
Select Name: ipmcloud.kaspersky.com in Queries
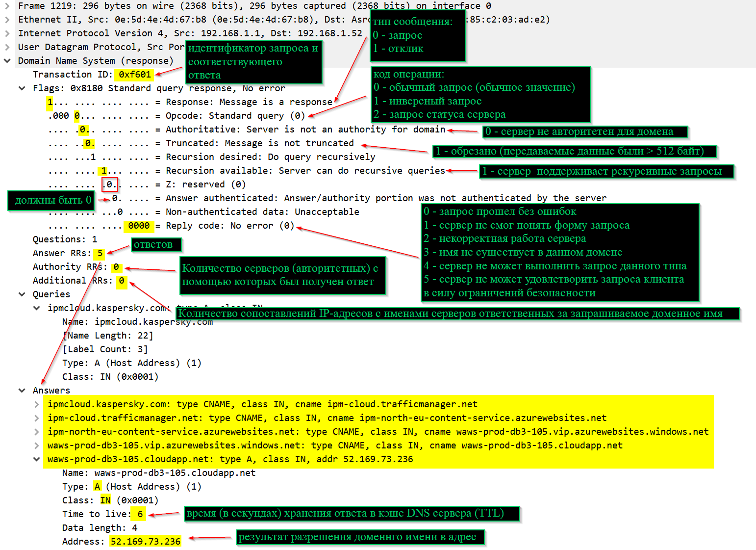pos(137,322)
